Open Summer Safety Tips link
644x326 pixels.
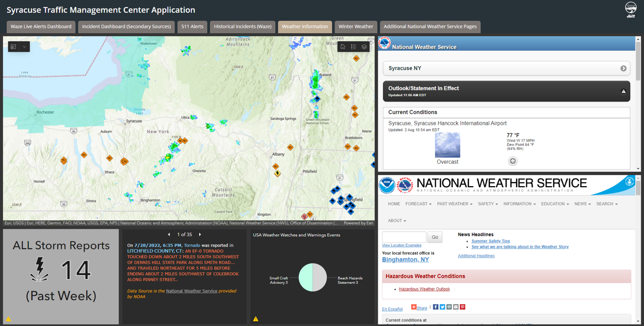point(491,241)
